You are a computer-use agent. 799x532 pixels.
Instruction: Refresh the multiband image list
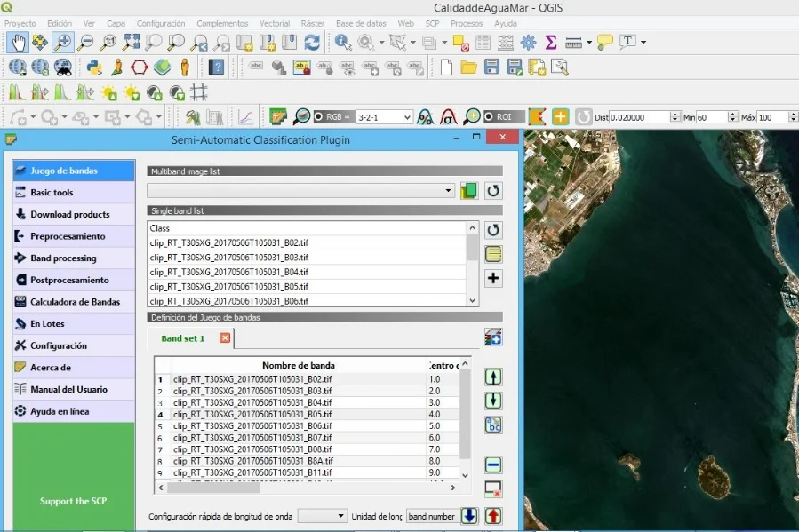[492, 191]
